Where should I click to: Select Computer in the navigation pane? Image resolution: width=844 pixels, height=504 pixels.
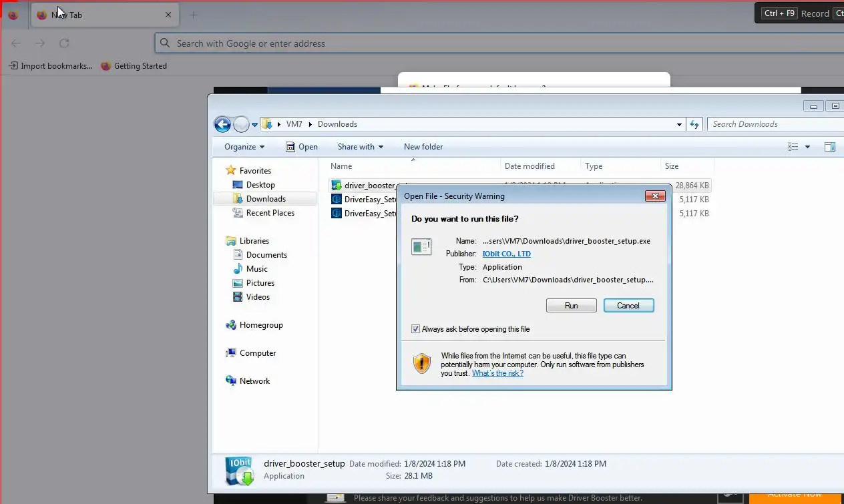coord(258,353)
